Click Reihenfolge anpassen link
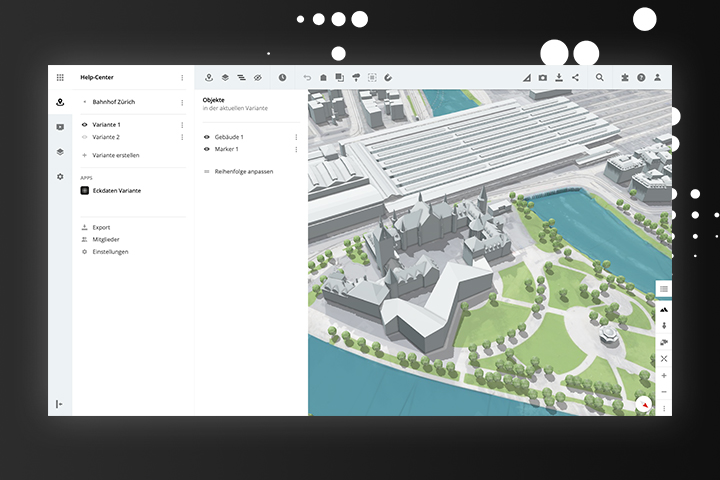Image resolution: width=720 pixels, height=480 pixels. (x=243, y=171)
